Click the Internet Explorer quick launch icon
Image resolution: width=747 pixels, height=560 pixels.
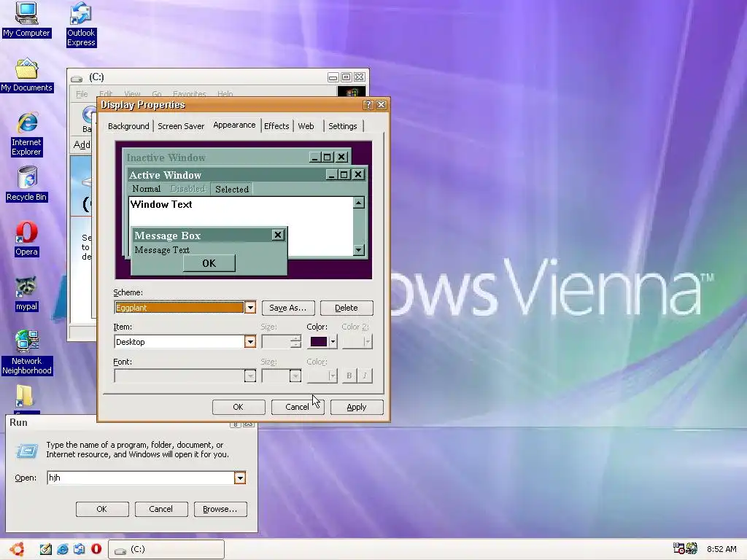point(63,549)
